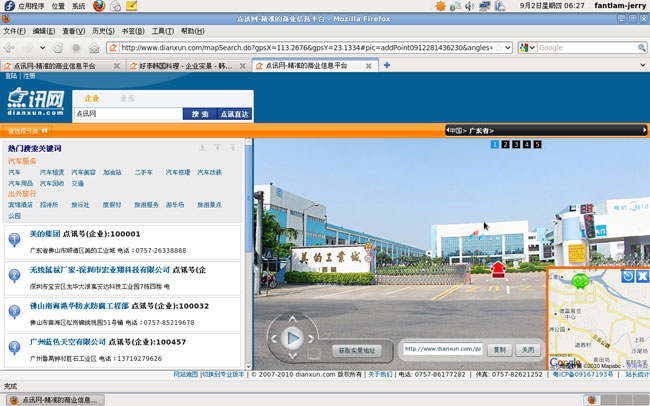Viewport: 650px width, 406px height.
Task: Open a new tab with the plus icon
Action: pyautogui.click(x=387, y=65)
